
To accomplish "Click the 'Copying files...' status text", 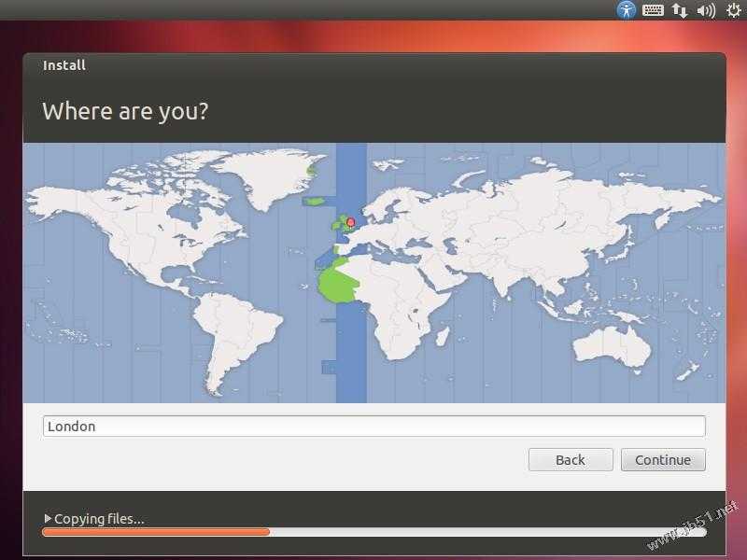I will point(99,519).
